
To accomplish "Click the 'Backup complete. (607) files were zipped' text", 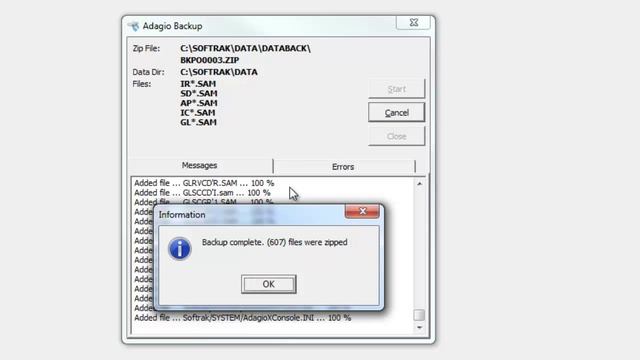I will point(275,242).
